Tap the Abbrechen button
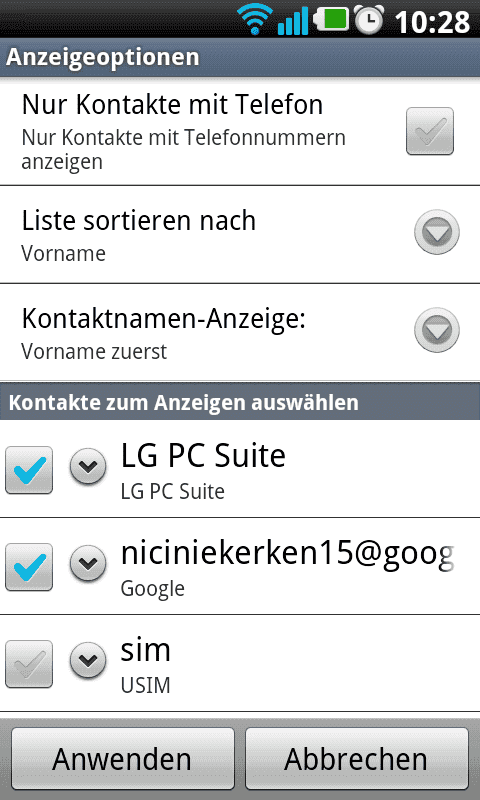This screenshot has width=480, height=800. [x=356, y=758]
